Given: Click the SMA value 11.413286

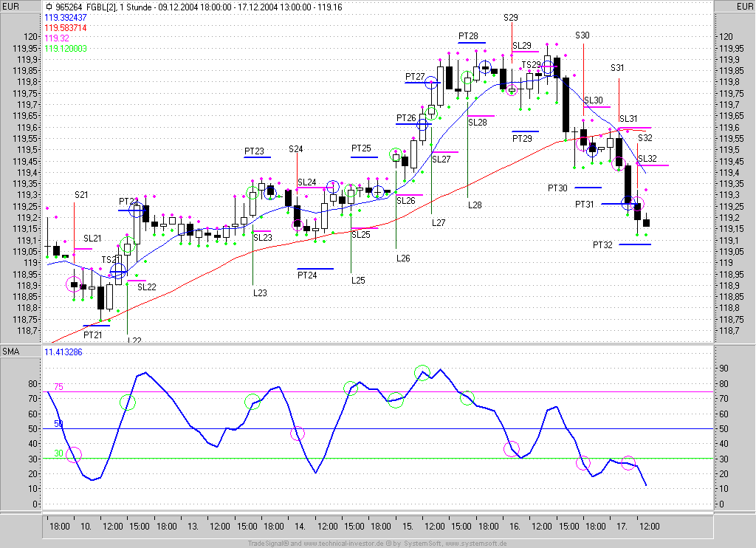Looking at the screenshot, I should click(63, 352).
